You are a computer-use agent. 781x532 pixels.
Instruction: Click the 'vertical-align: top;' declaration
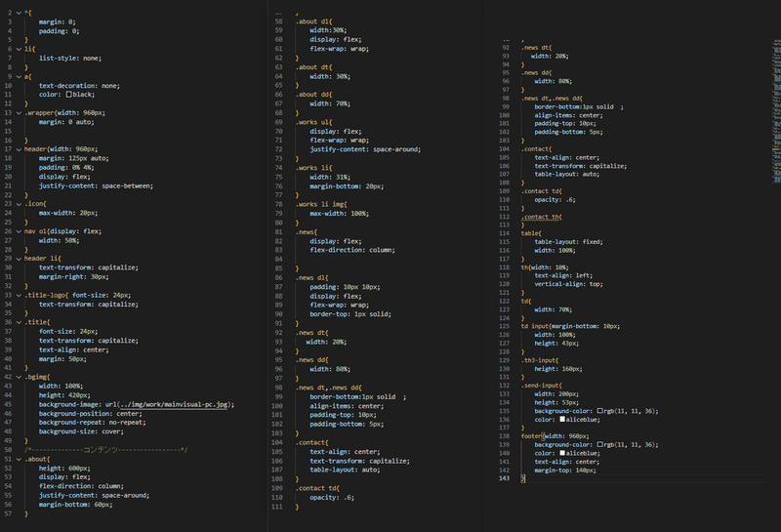pyautogui.click(x=569, y=284)
